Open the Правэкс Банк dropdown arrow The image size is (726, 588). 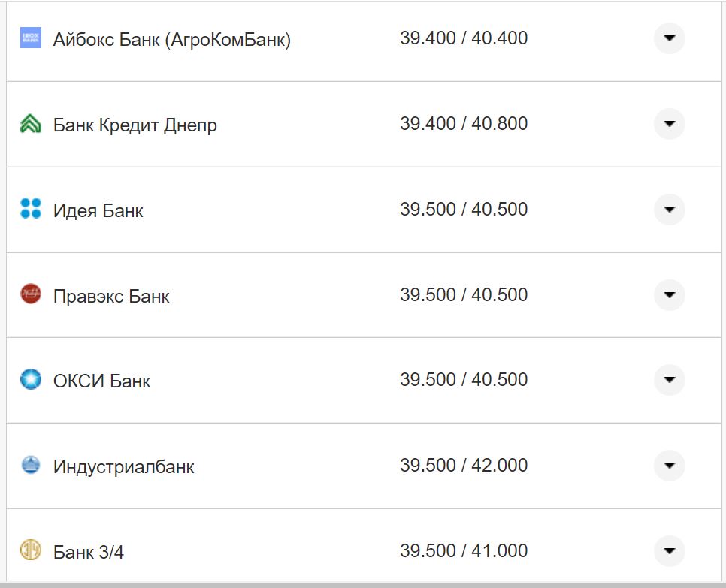[669, 294]
